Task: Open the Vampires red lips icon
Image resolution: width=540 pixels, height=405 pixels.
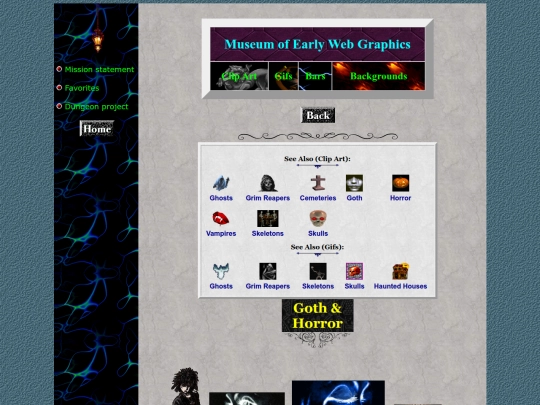Action: 221,218
